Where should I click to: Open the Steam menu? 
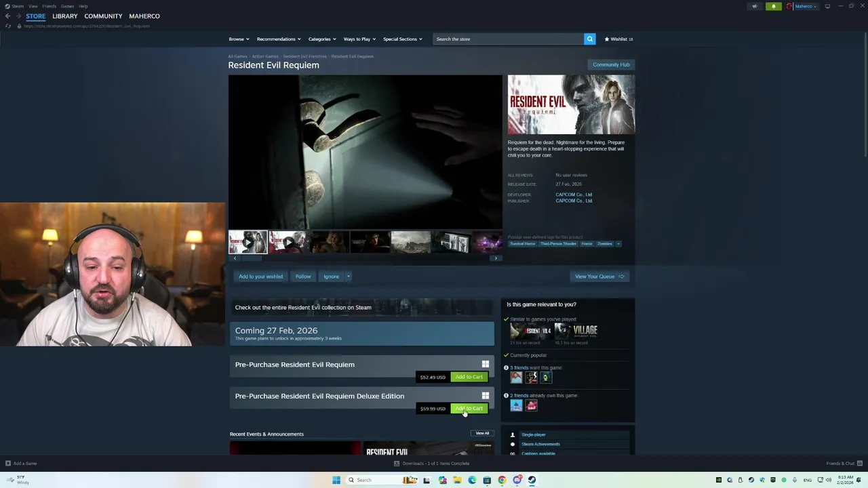18,6
